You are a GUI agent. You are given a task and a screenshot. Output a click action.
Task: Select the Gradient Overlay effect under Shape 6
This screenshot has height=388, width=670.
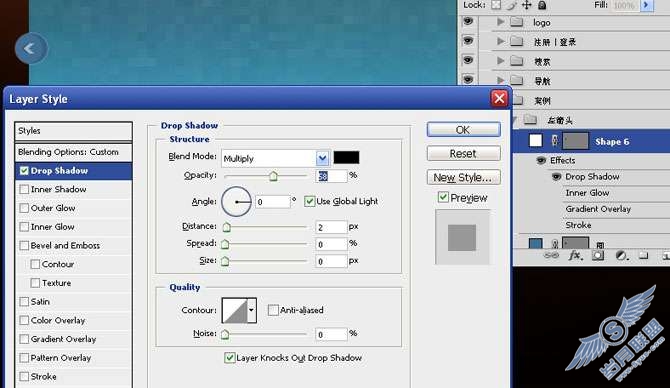tap(598, 209)
